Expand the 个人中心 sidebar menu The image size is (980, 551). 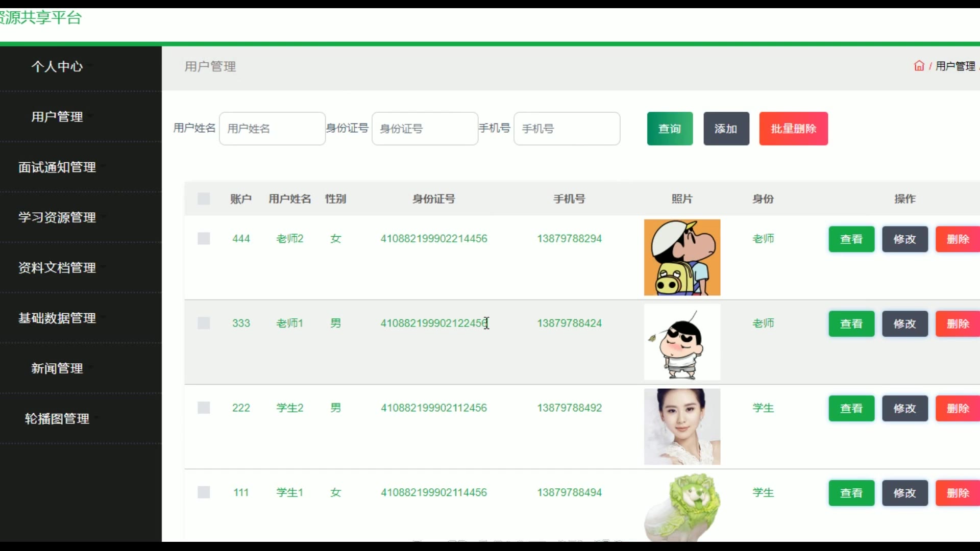pos(57,66)
